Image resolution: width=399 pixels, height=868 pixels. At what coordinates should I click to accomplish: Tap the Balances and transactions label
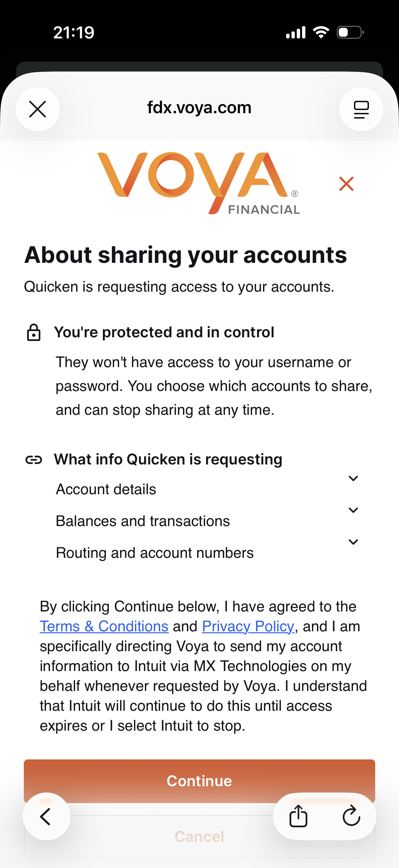(143, 521)
